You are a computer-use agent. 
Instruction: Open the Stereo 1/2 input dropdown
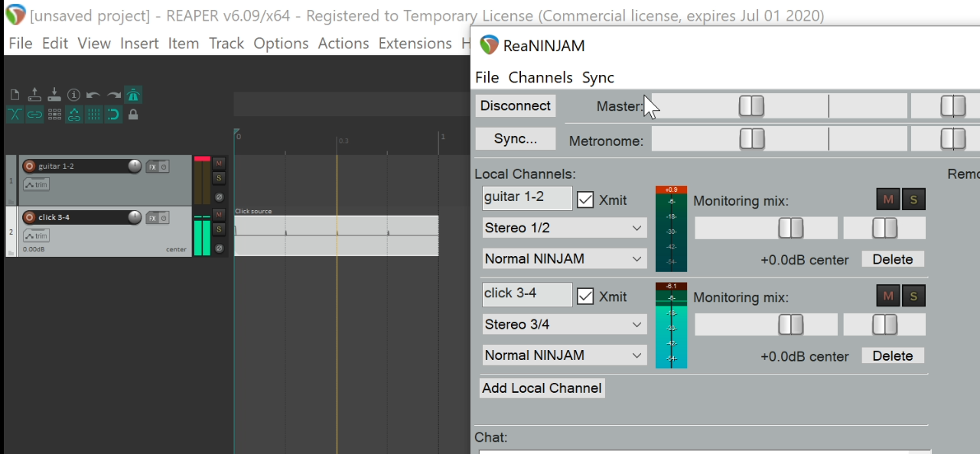pos(564,228)
